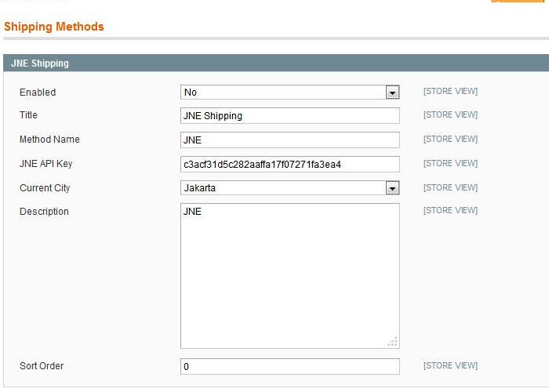
Task: Click [STORE VIEW] next to Enabled
Action: click(450, 92)
